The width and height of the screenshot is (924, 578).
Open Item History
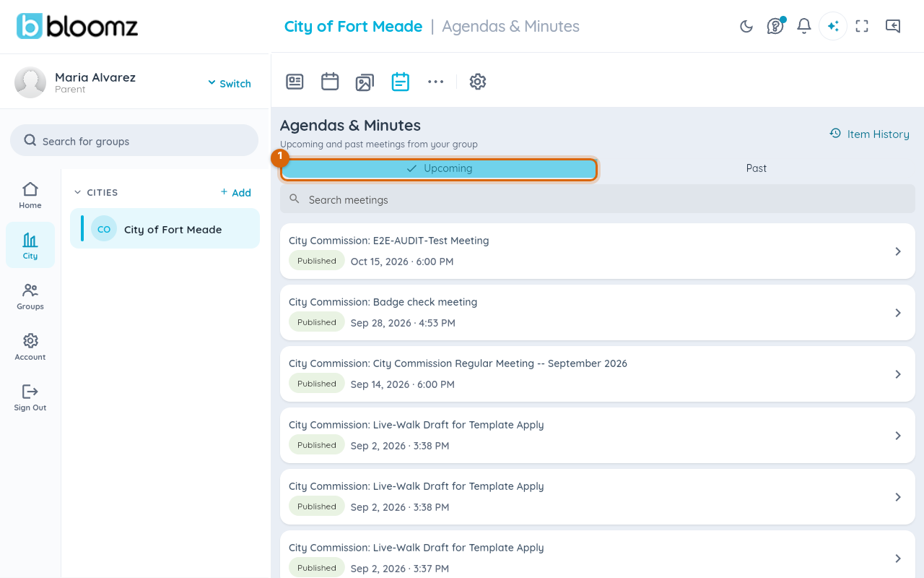[x=869, y=134]
